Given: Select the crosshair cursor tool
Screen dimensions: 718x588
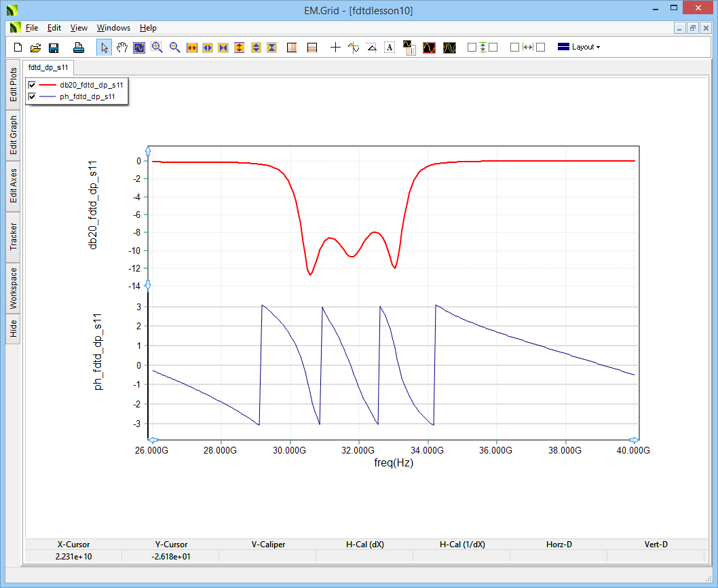Looking at the screenshot, I should 335,48.
